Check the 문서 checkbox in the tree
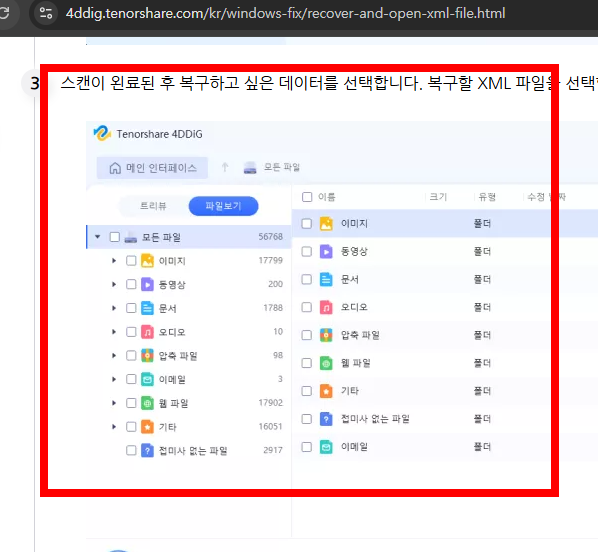The height and width of the screenshot is (552, 598). (x=131, y=308)
